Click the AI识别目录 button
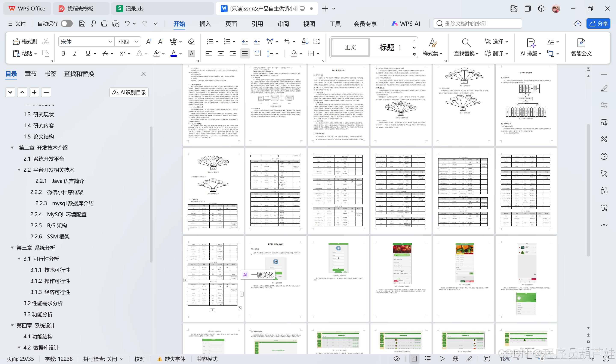616x364 pixels. [129, 92]
